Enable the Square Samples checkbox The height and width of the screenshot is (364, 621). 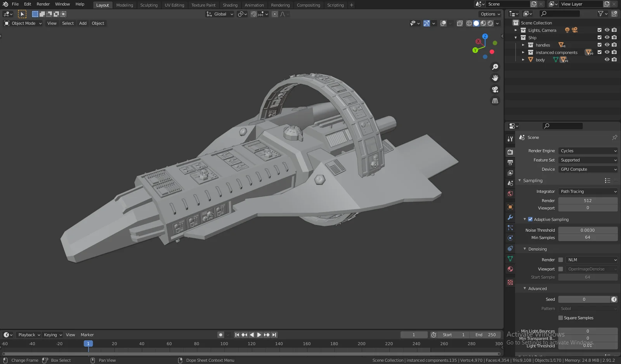tap(560, 317)
